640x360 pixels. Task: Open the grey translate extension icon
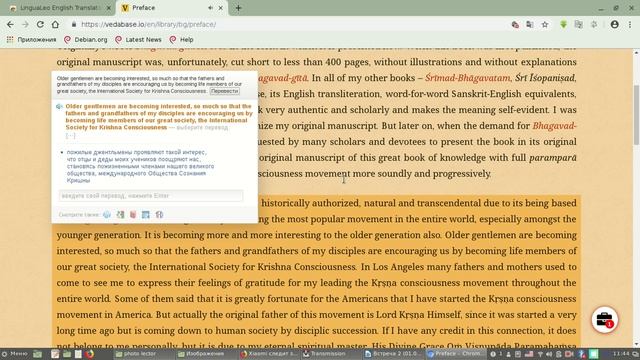point(578,24)
